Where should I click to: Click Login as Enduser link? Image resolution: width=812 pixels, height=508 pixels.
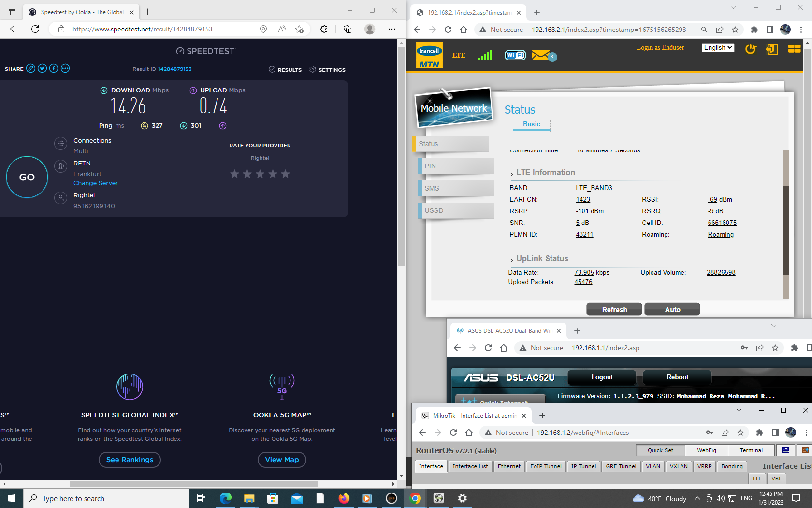(x=660, y=47)
